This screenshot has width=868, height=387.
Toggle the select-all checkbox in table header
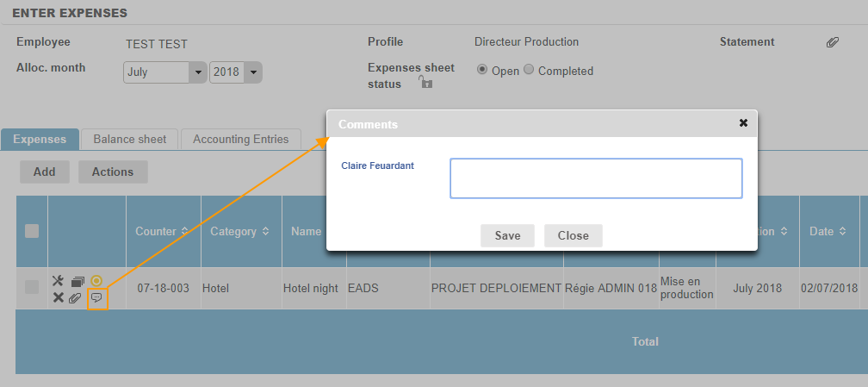click(x=32, y=231)
